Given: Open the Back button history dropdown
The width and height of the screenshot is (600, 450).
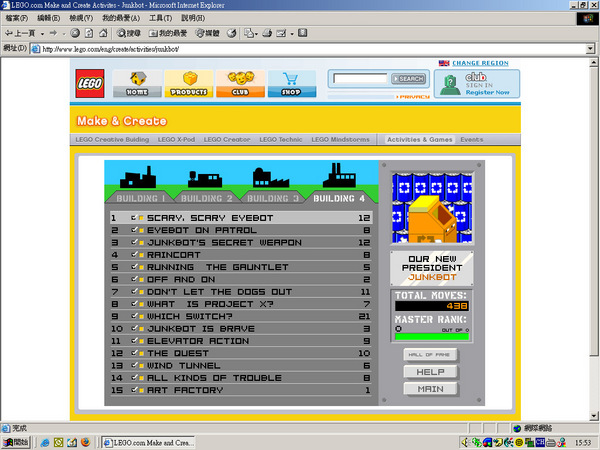Looking at the screenshot, I should (42, 34).
